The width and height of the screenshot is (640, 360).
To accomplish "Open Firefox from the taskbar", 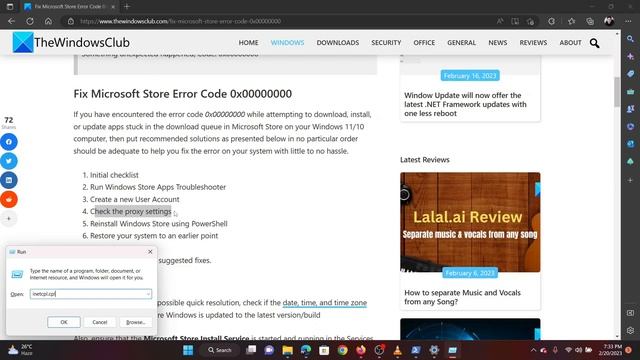I will [361, 350].
